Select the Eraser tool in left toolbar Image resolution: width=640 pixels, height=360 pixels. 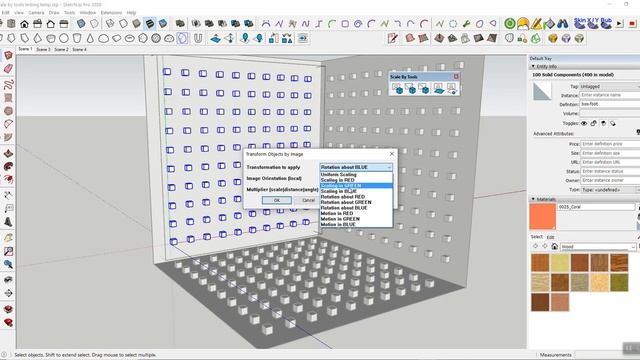(x=8, y=69)
